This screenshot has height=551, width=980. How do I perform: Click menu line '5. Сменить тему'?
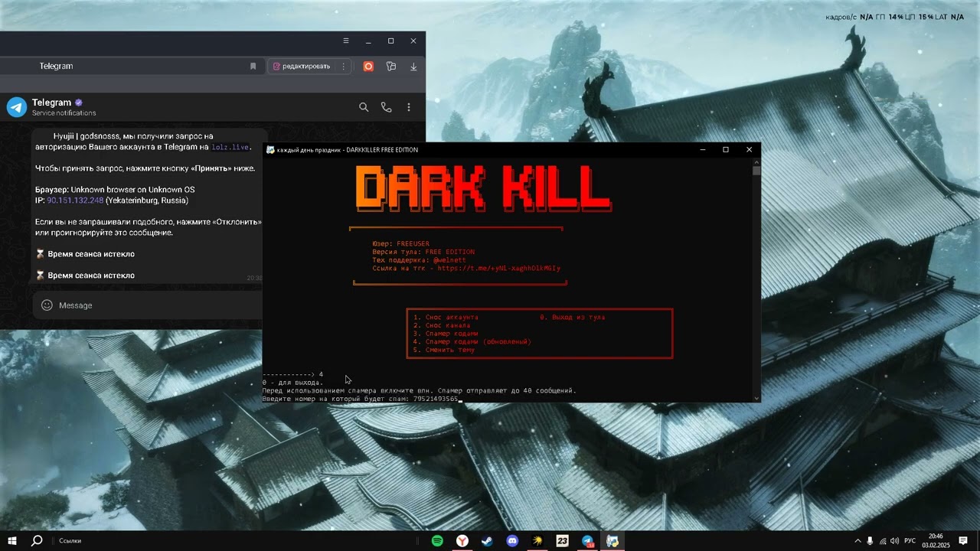point(443,350)
